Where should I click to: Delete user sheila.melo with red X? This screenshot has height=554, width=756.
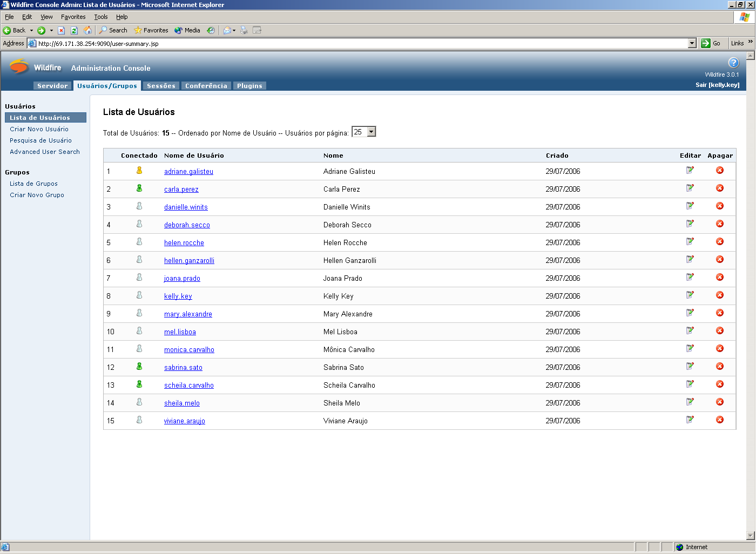[x=720, y=402]
